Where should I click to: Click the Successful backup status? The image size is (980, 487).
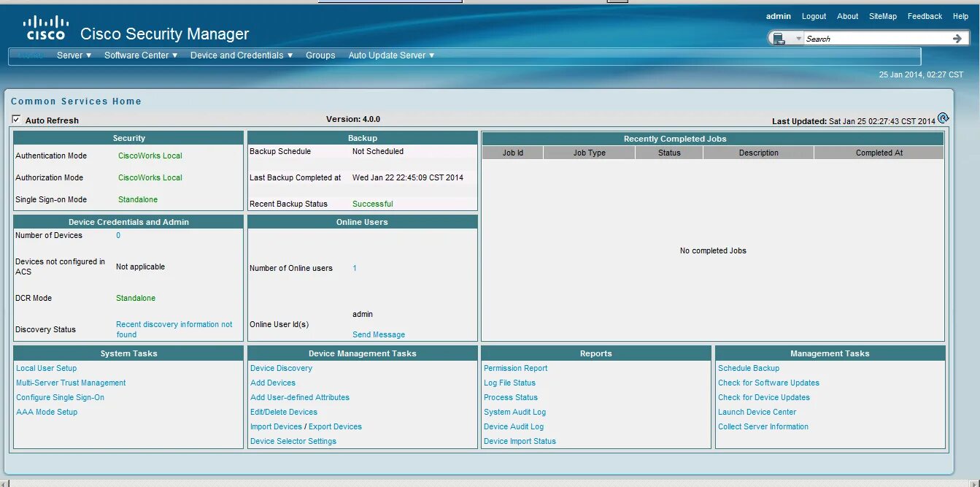(x=372, y=204)
